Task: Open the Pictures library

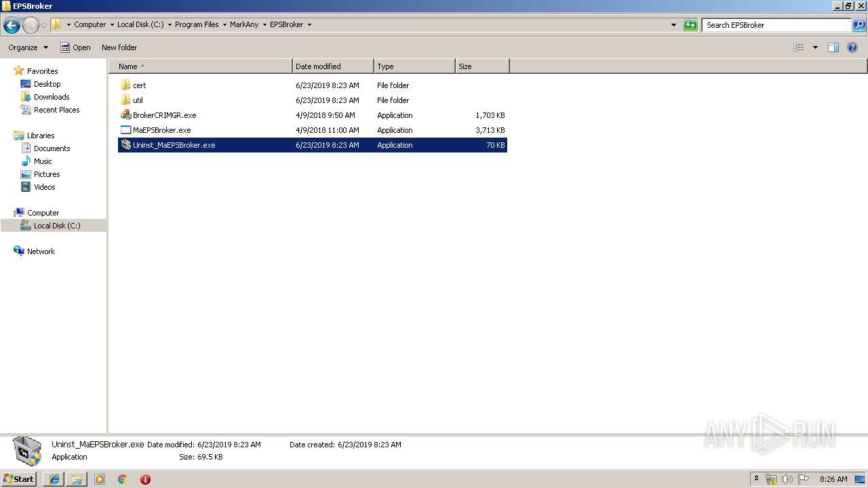Action: 47,174
